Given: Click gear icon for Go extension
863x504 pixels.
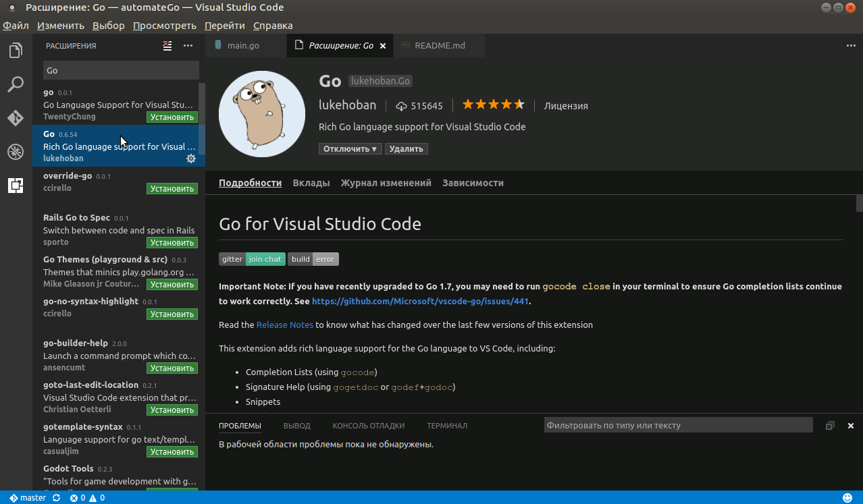Looking at the screenshot, I should (191, 159).
